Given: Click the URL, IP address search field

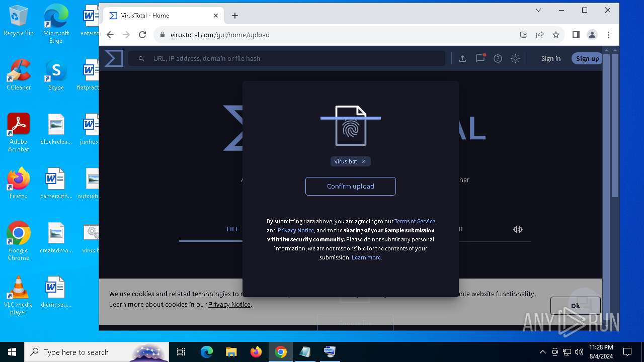Looking at the screenshot, I should (x=287, y=58).
